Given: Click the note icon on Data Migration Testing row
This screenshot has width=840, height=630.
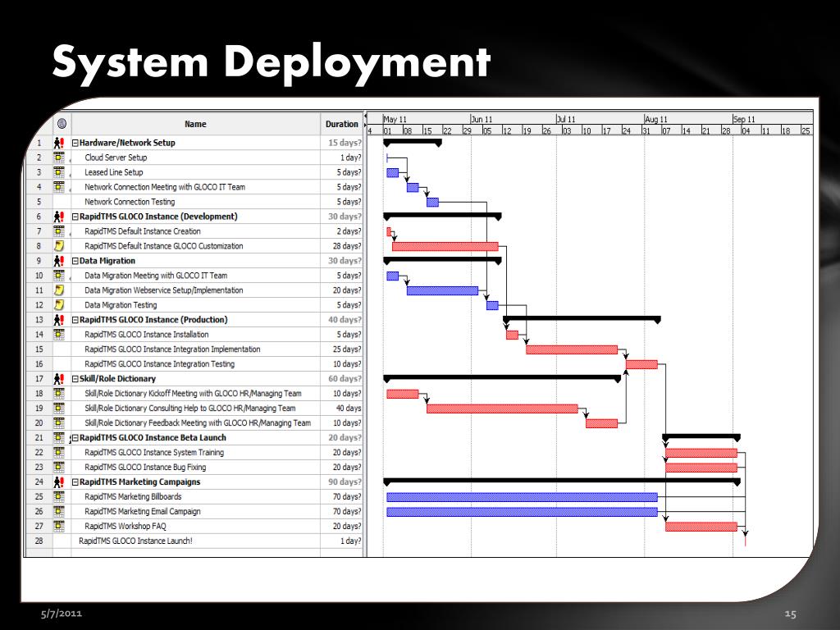Looking at the screenshot, I should [x=59, y=305].
